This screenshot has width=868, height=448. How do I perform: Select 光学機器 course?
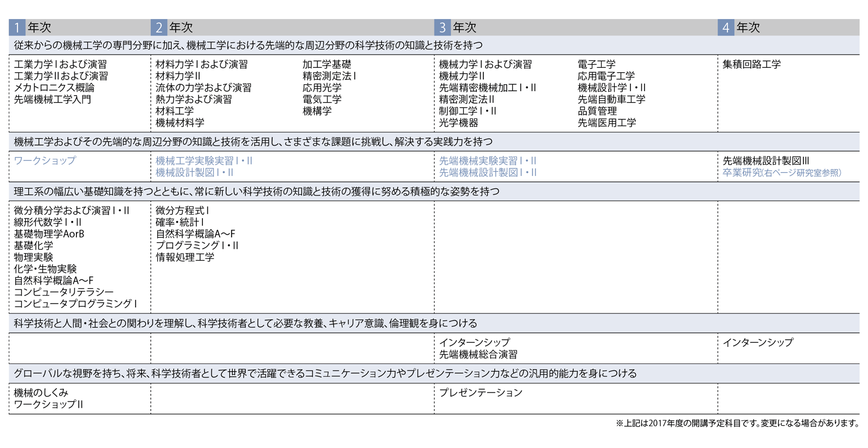(x=458, y=123)
